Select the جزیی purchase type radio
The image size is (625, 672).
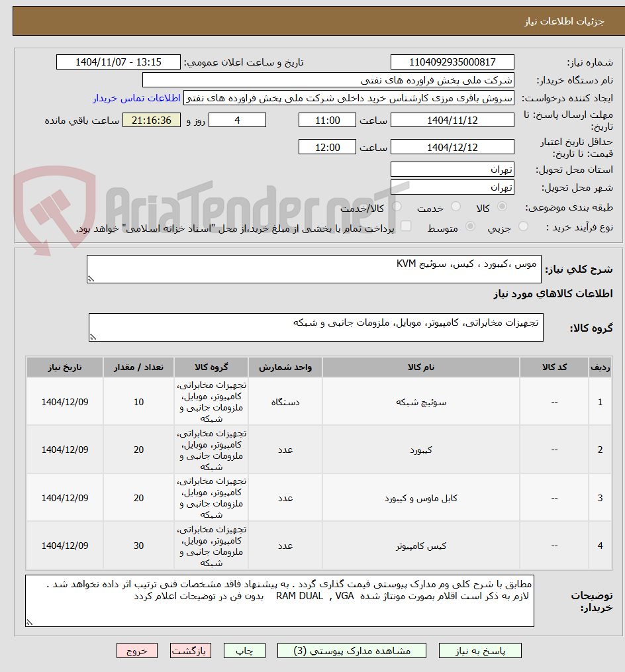click(523, 226)
